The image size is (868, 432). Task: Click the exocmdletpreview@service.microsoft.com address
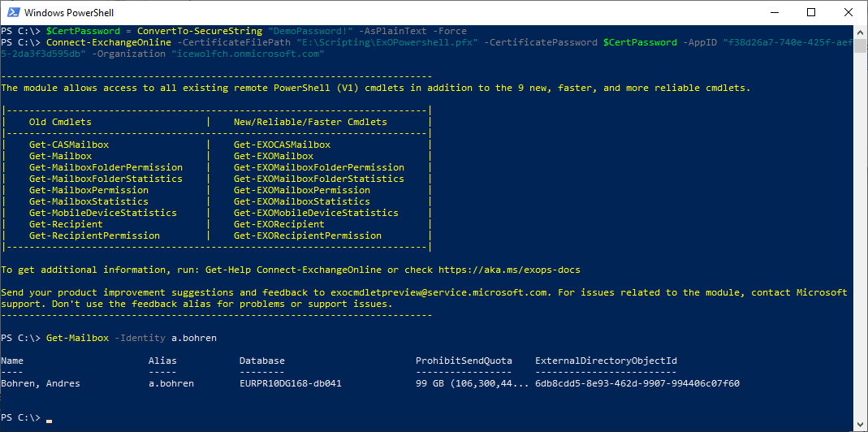pos(438,292)
